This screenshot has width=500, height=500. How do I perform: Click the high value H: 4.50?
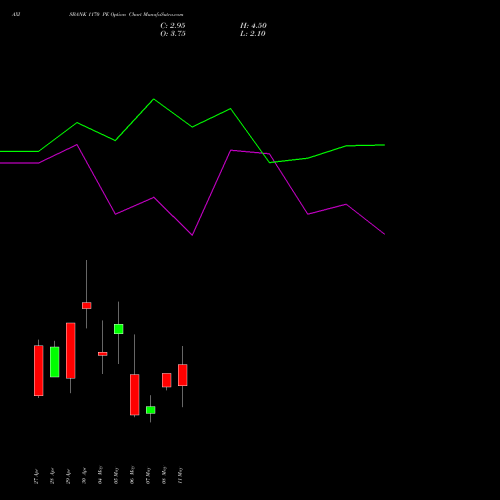pyautogui.click(x=253, y=26)
